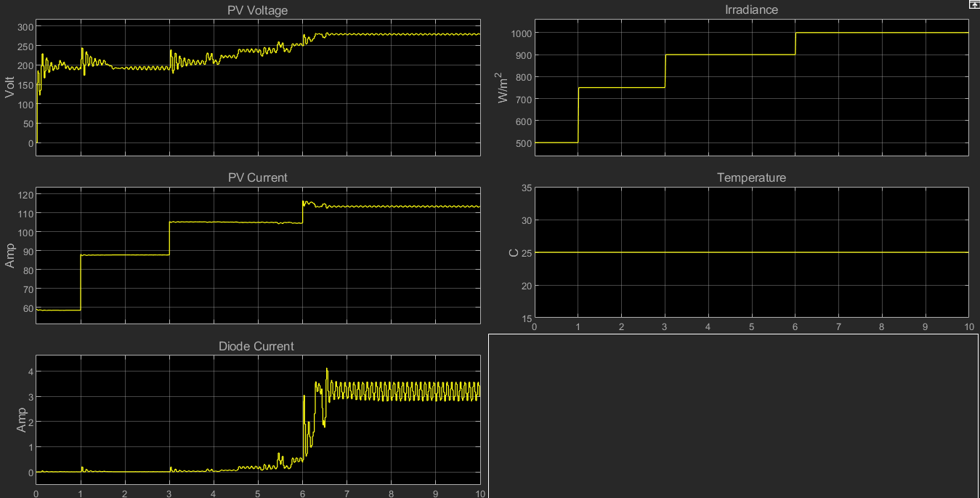Activate the Irradiance step signal display
This screenshot has height=498, width=980.
pyautogui.click(x=751, y=88)
